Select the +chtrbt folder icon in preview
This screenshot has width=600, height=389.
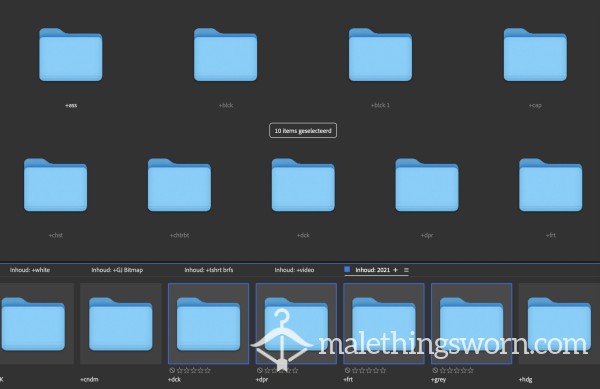tap(179, 185)
